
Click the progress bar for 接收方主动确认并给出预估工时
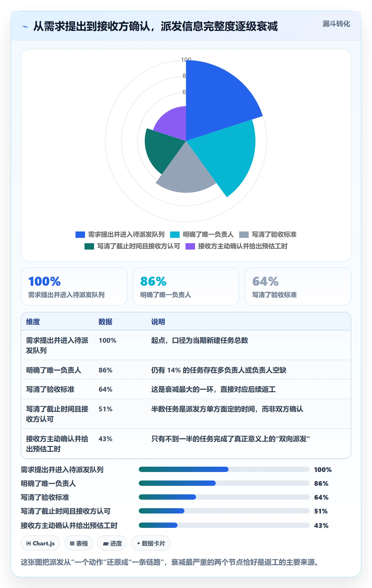[x=224, y=525]
